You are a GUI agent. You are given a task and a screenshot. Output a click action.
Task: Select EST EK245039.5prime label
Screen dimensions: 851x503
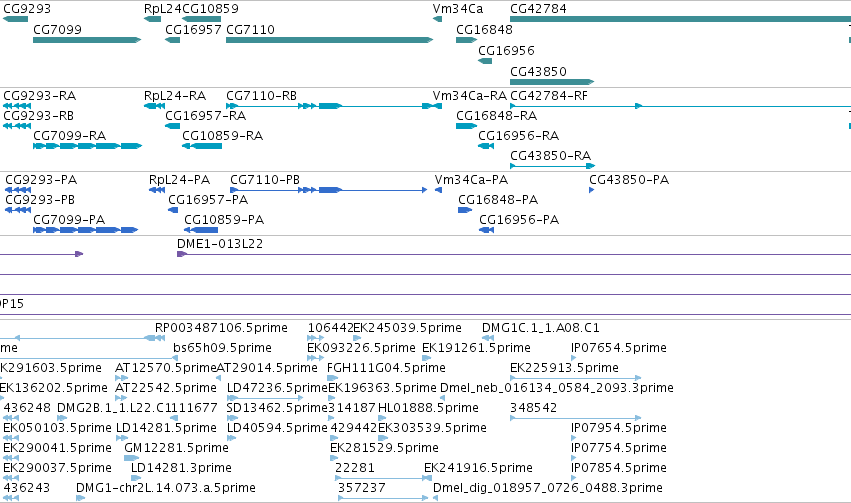tap(408, 328)
